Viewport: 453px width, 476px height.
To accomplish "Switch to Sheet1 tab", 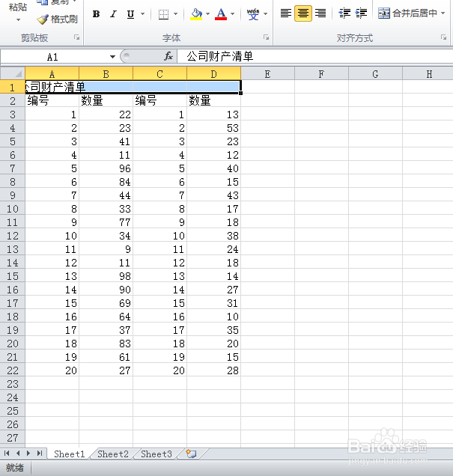I will point(69,454).
